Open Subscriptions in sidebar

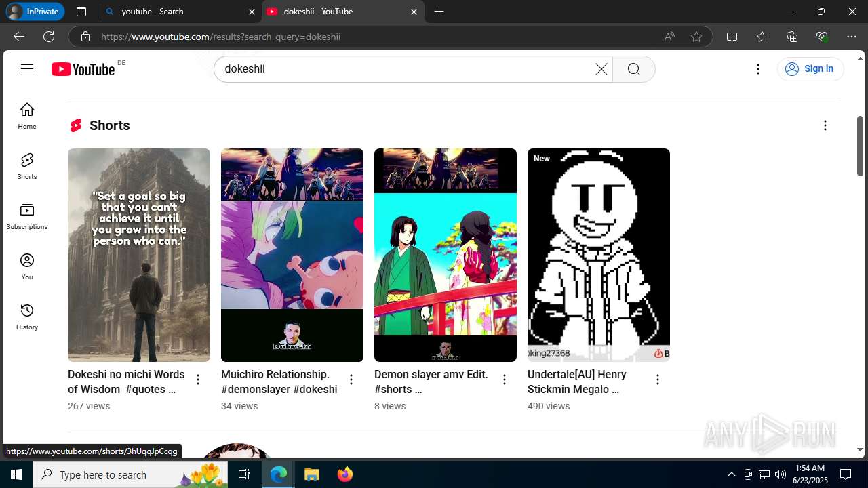click(x=27, y=216)
